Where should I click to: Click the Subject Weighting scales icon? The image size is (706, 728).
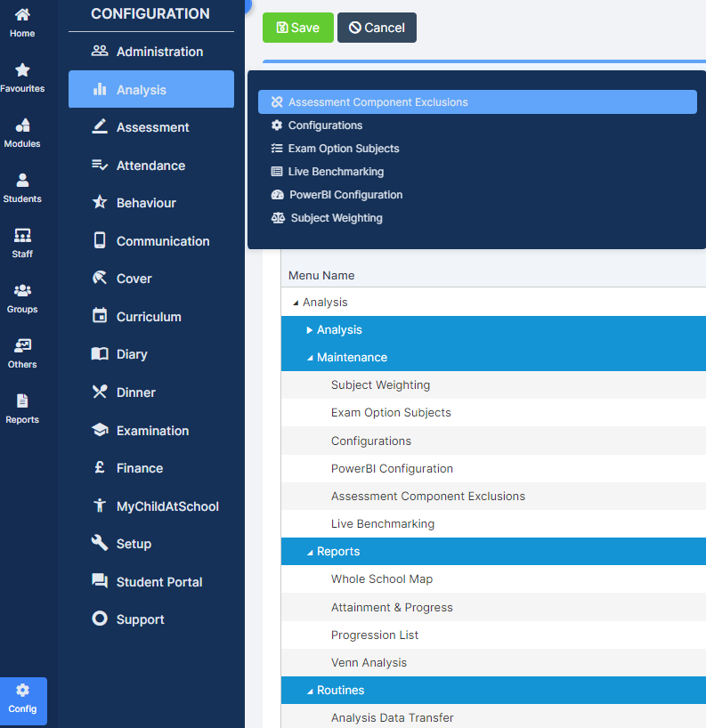pos(278,218)
